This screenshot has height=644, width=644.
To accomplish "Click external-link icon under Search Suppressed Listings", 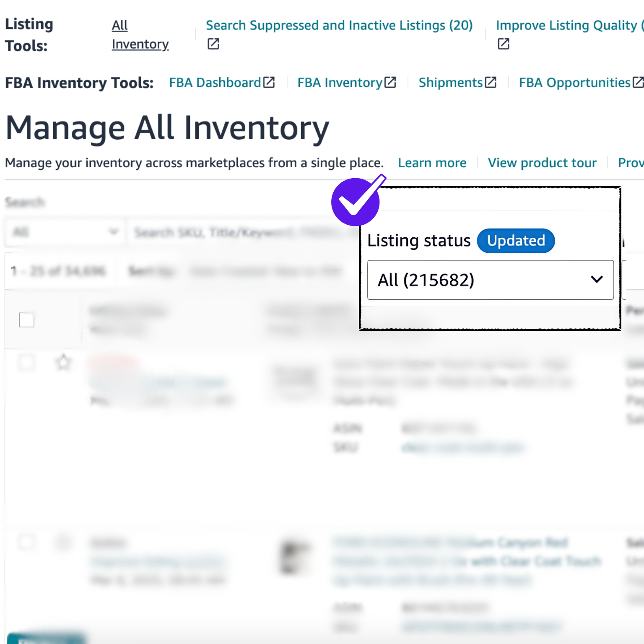I will click(213, 44).
